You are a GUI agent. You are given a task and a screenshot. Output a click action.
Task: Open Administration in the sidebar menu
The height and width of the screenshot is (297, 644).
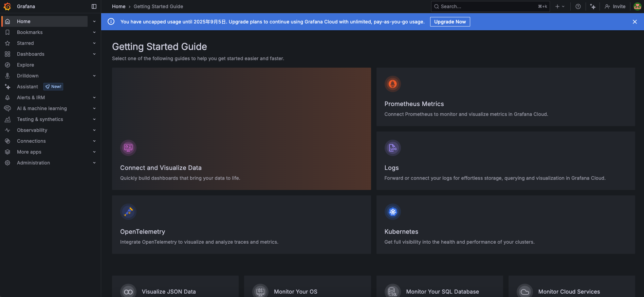[33, 163]
